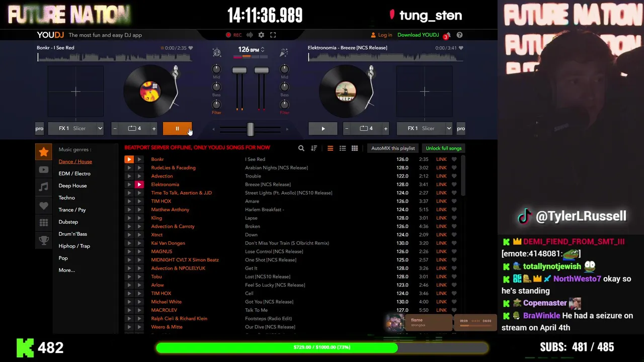The image size is (644, 362).
Task: Select the Techno genre
Action: [66, 198]
